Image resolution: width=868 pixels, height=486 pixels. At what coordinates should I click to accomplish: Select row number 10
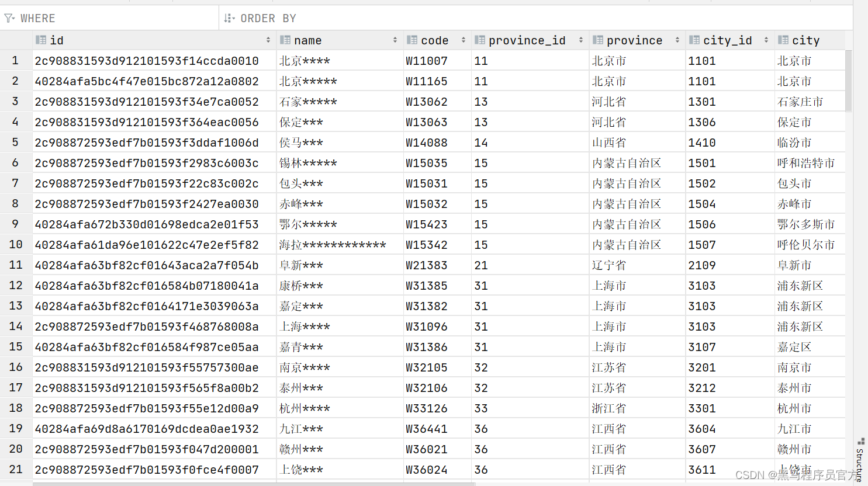click(16, 245)
